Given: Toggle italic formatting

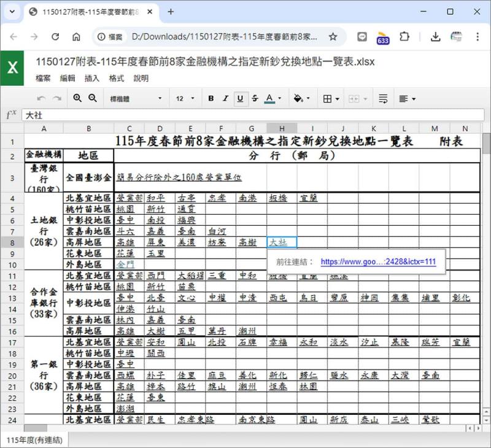Looking at the screenshot, I should tap(226, 98).
